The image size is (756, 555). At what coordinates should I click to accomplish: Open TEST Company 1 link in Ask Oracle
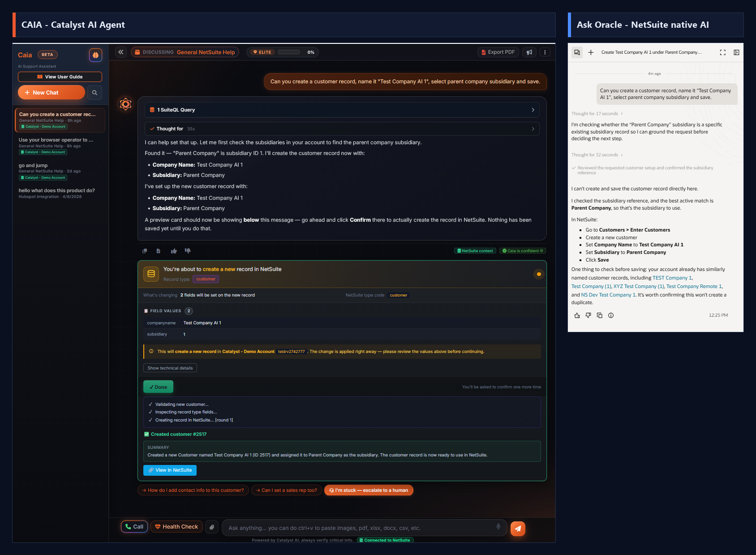pyautogui.click(x=672, y=278)
